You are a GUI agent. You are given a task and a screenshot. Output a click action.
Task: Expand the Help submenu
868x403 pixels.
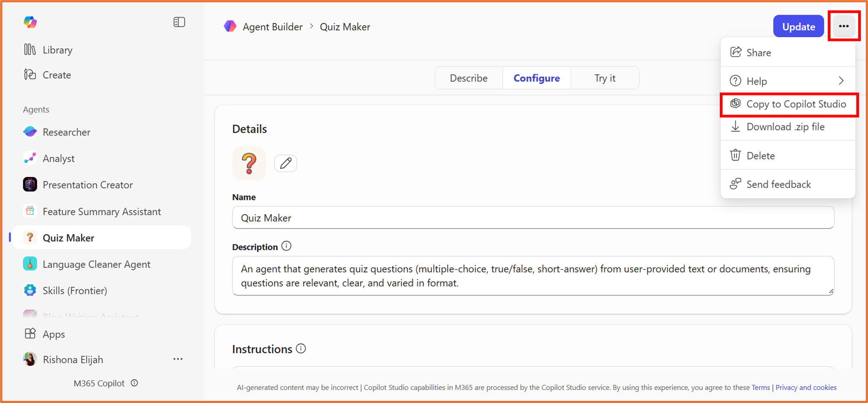click(788, 81)
